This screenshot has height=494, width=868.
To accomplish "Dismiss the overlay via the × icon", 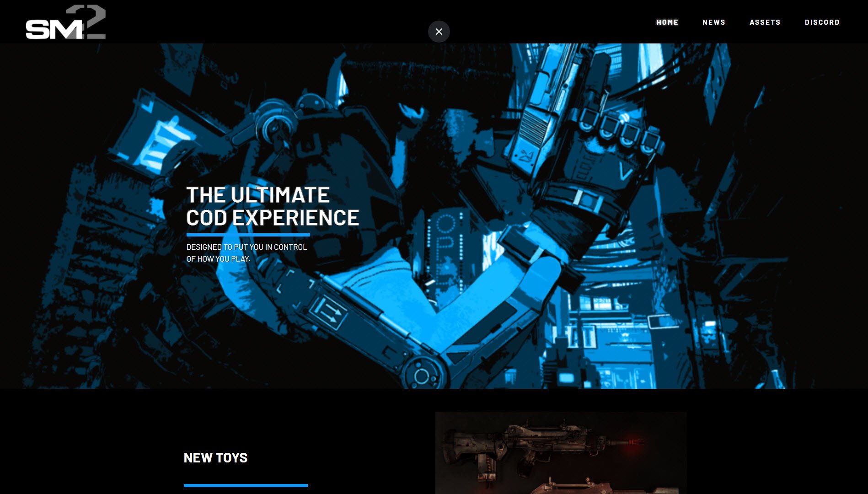I will (439, 32).
